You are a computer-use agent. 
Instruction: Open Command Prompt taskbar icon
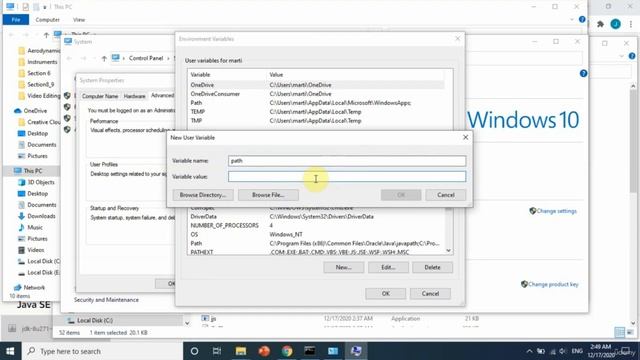coord(310,351)
